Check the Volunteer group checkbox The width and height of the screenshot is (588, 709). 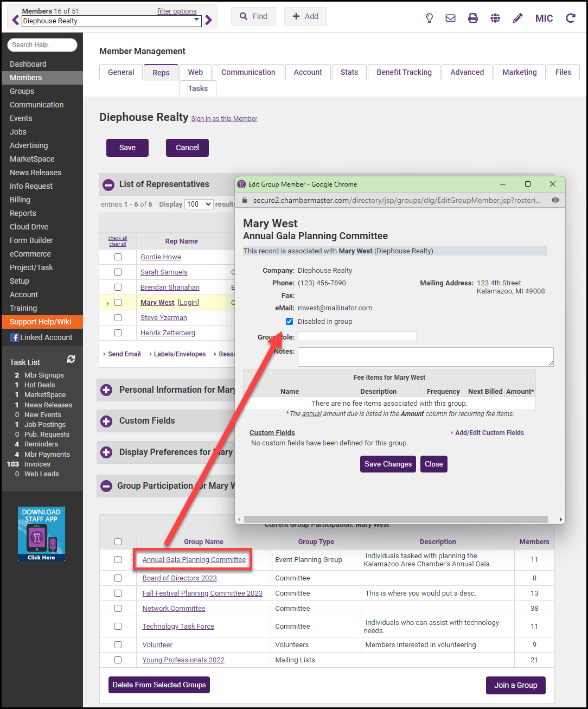click(118, 645)
